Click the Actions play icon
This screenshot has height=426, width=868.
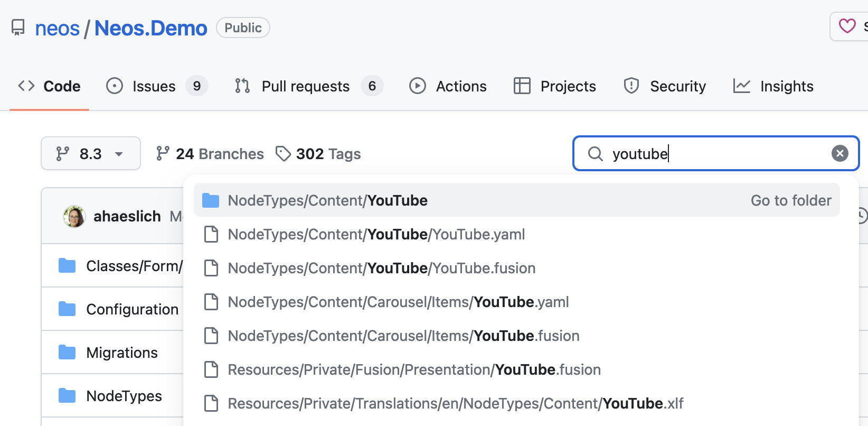(418, 86)
